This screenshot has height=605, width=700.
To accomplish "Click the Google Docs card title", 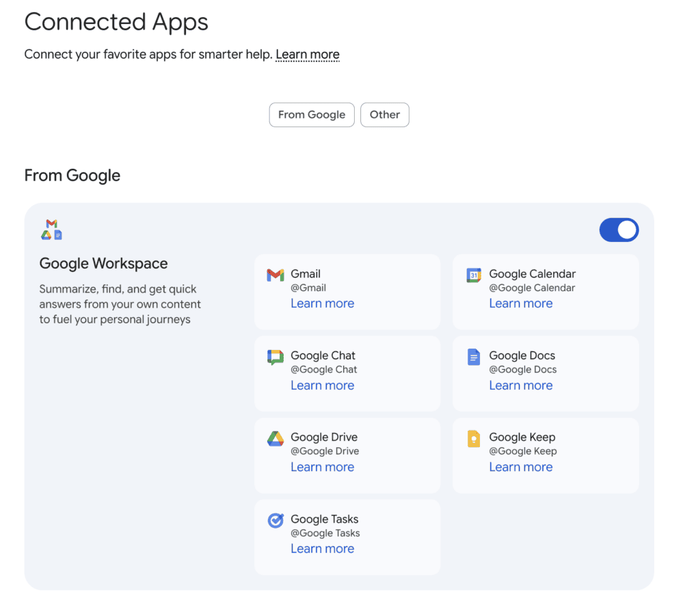I will (522, 355).
